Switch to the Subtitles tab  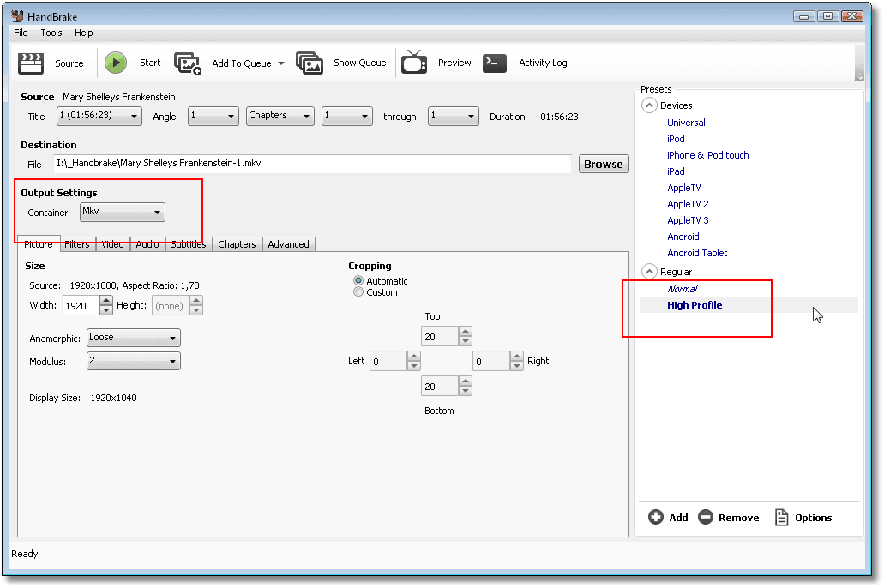(x=189, y=244)
